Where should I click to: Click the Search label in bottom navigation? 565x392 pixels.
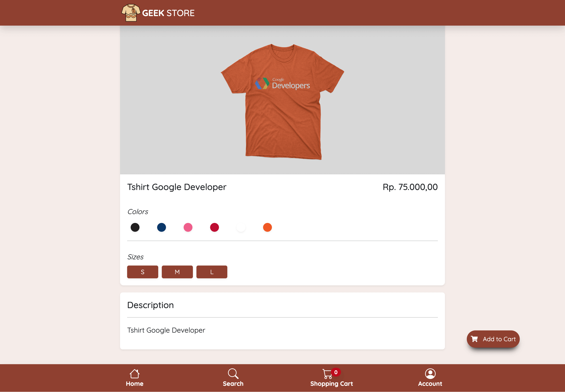tap(233, 384)
